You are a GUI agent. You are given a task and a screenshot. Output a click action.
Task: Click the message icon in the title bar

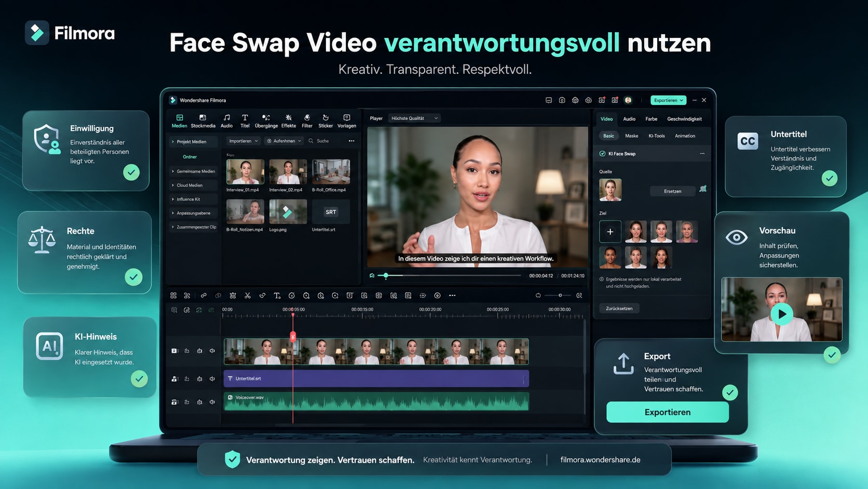[x=549, y=100]
